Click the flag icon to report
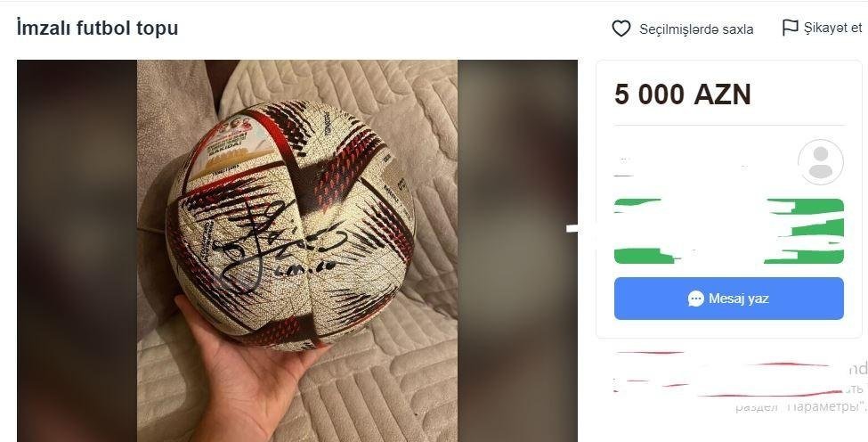The image size is (868, 442). click(790, 27)
